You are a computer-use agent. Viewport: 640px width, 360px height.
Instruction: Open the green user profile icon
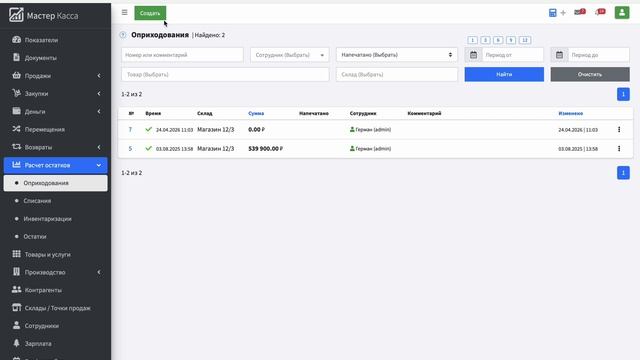[622, 13]
